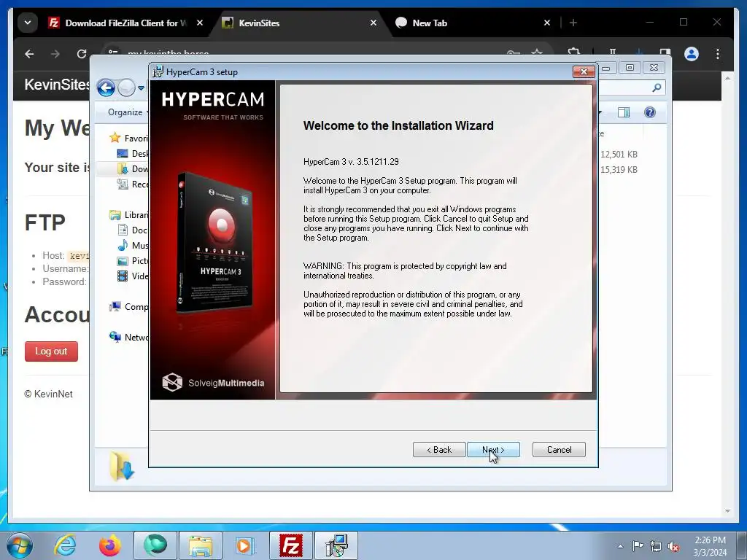Click the HyperCam 3 box image

pos(214,243)
